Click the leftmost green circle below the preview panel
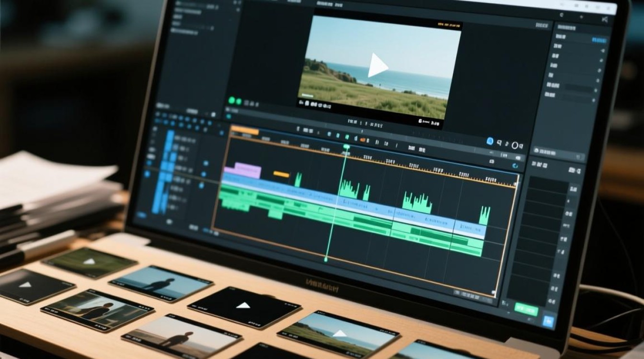Screen dimensions: 644x359 tap(232, 101)
